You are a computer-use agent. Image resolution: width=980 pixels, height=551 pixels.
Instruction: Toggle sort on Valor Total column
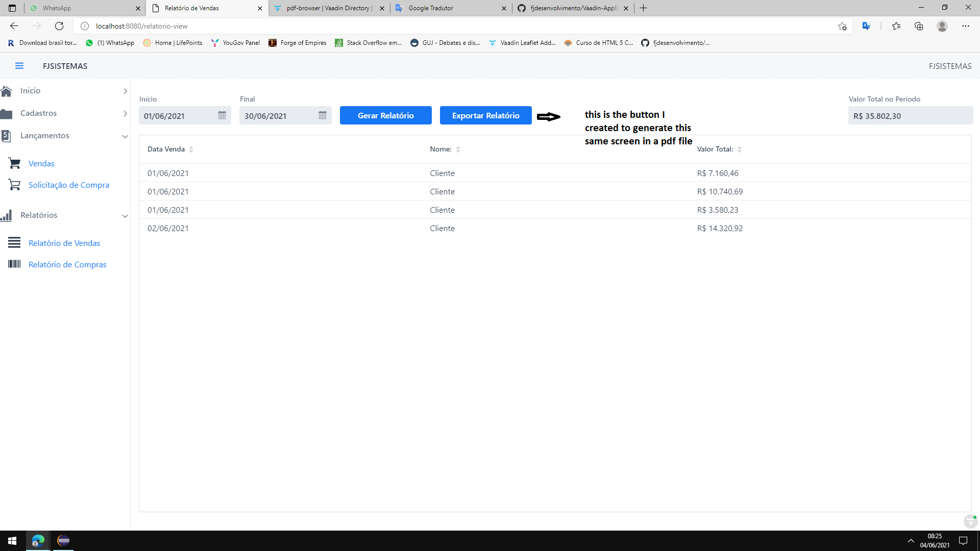[739, 149]
